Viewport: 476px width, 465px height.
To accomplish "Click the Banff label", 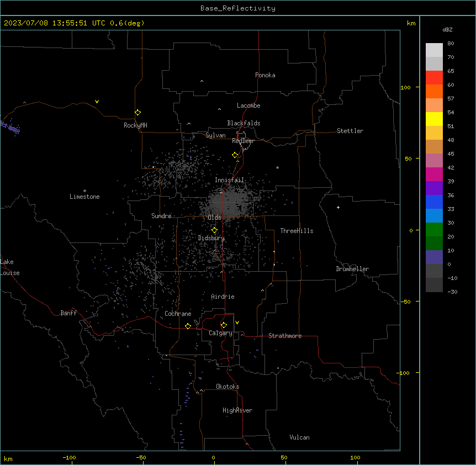I will point(68,313).
